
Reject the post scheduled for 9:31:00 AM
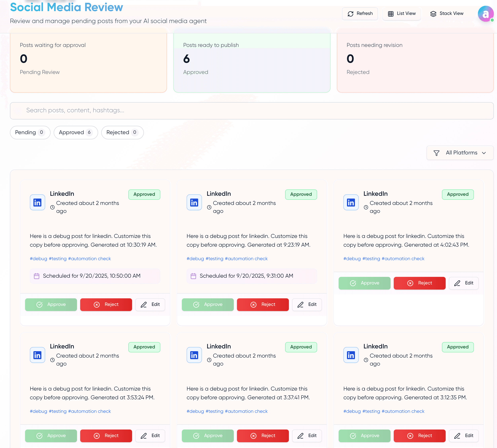click(263, 304)
